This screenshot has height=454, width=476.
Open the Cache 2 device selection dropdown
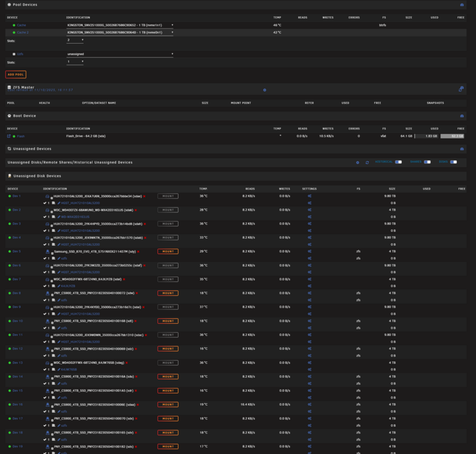(x=120, y=33)
